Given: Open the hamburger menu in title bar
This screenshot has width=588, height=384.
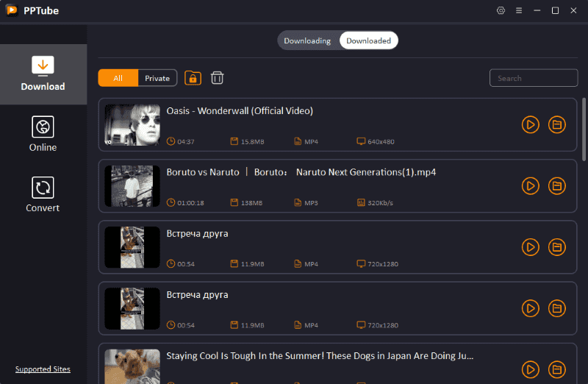Looking at the screenshot, I should pyautogui.click(x=519, y=10).
